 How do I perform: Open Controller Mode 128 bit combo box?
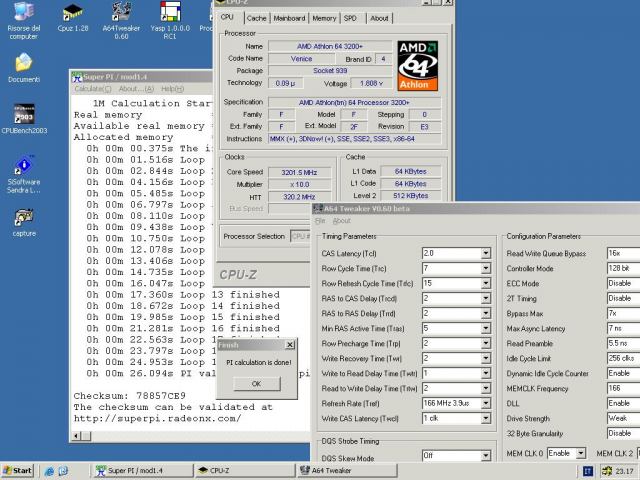click(x=623, y=269)
